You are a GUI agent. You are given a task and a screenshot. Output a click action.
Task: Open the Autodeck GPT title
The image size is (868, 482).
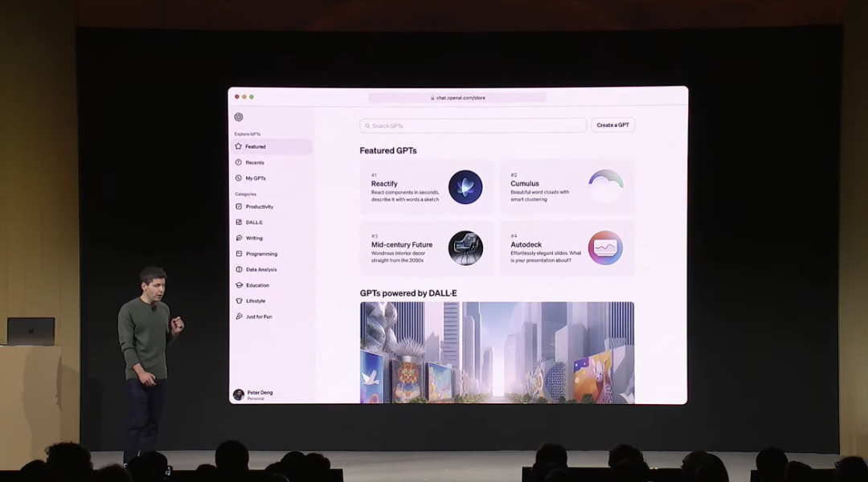pyautogui.click(x=526, y=244)
